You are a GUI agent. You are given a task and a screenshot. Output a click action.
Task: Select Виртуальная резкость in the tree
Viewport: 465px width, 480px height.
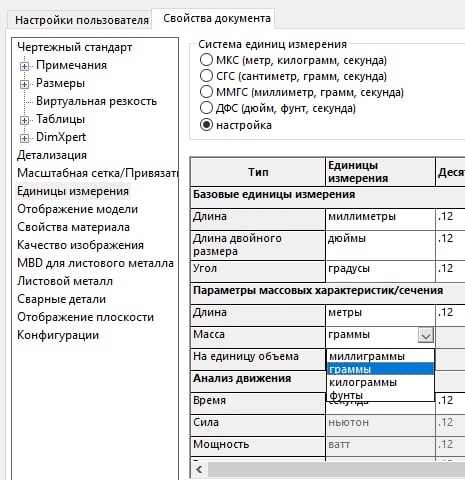coord(96,101)
